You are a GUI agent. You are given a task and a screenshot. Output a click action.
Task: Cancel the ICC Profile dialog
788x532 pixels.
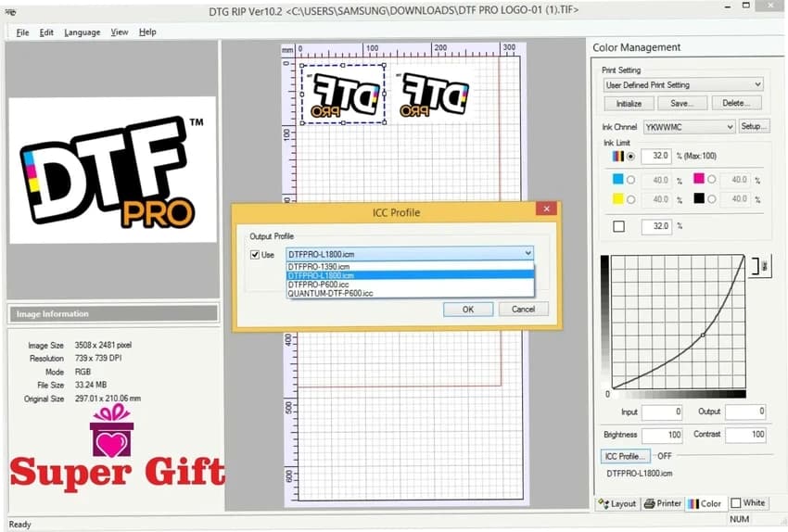[523, 310]
